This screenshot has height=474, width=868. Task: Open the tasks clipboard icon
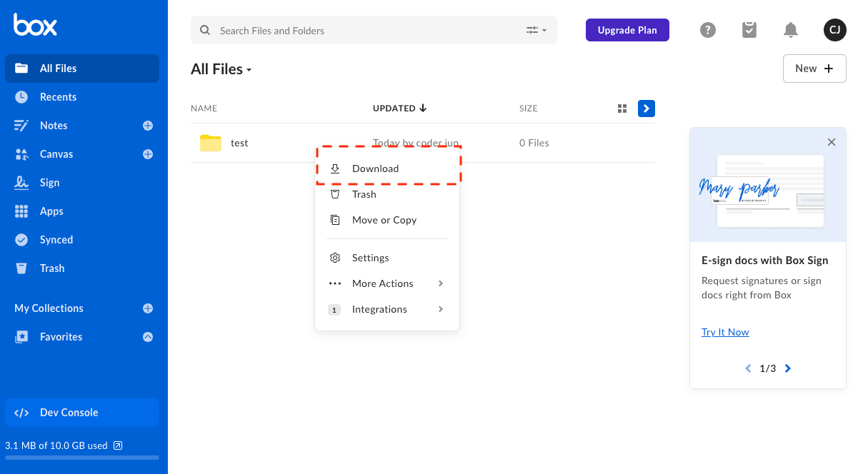pyautogui.click(x=749, y=30)
